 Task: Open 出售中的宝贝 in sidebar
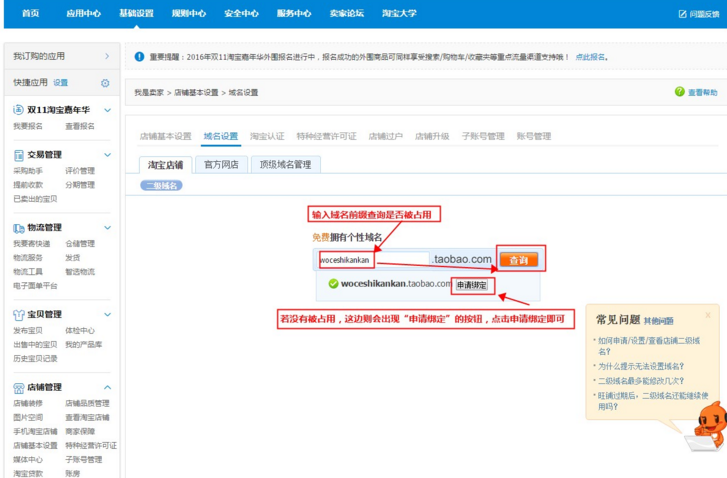tap(35, 344)
